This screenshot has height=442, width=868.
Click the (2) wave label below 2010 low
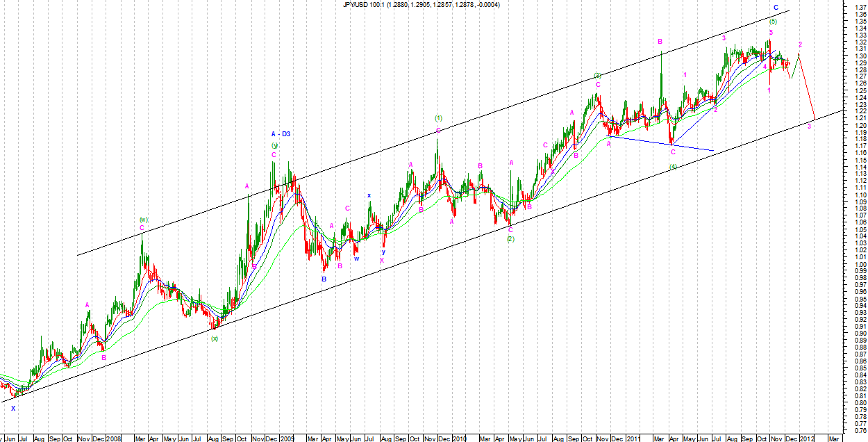point(510,239)
